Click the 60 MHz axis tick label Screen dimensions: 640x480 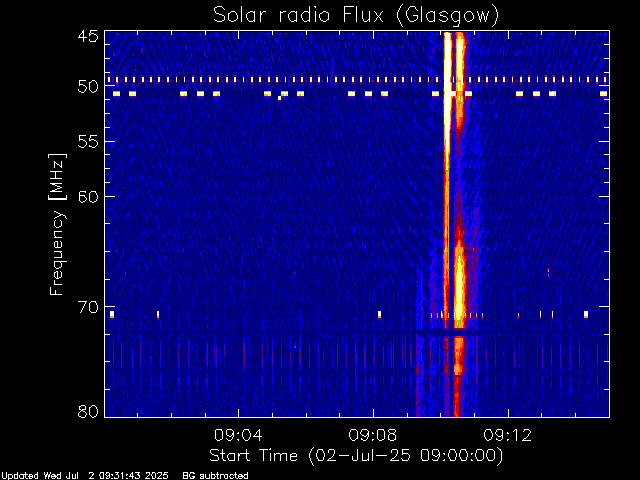88,196
